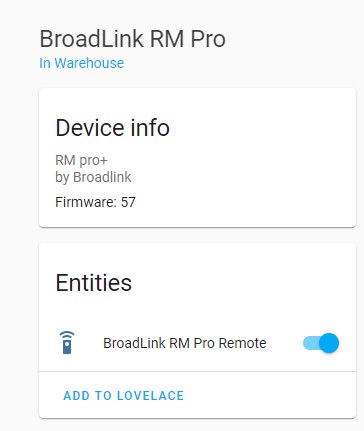This screenshot has width=364, height=431.
Task: Click the word Warehouse in the area link
Action: point(89,63)
